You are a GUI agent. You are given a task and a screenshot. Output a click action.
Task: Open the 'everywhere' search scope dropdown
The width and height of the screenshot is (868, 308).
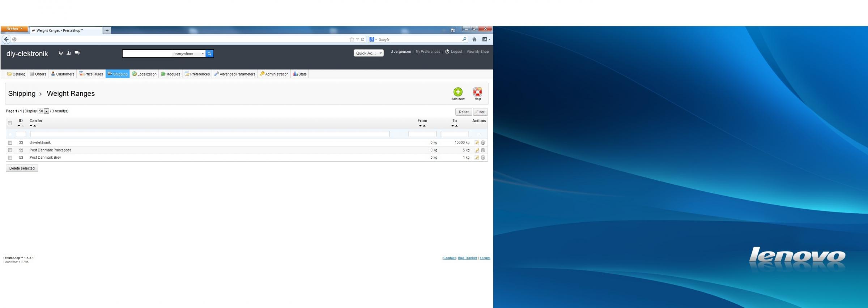pos(188,54)
